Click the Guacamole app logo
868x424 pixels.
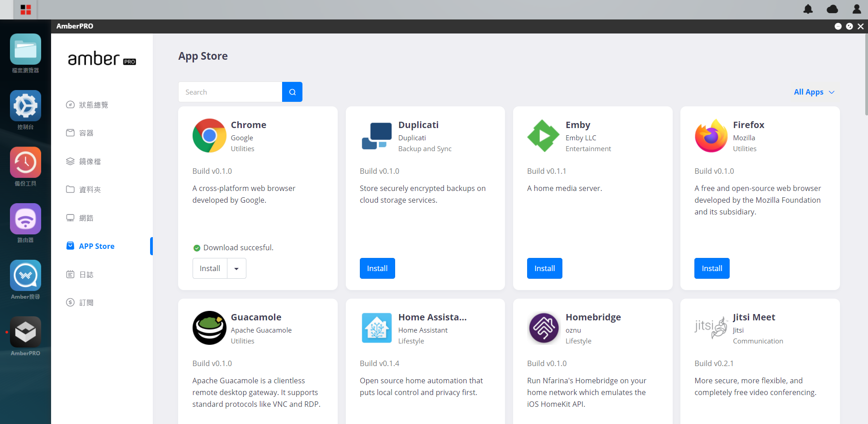point(209,328)
